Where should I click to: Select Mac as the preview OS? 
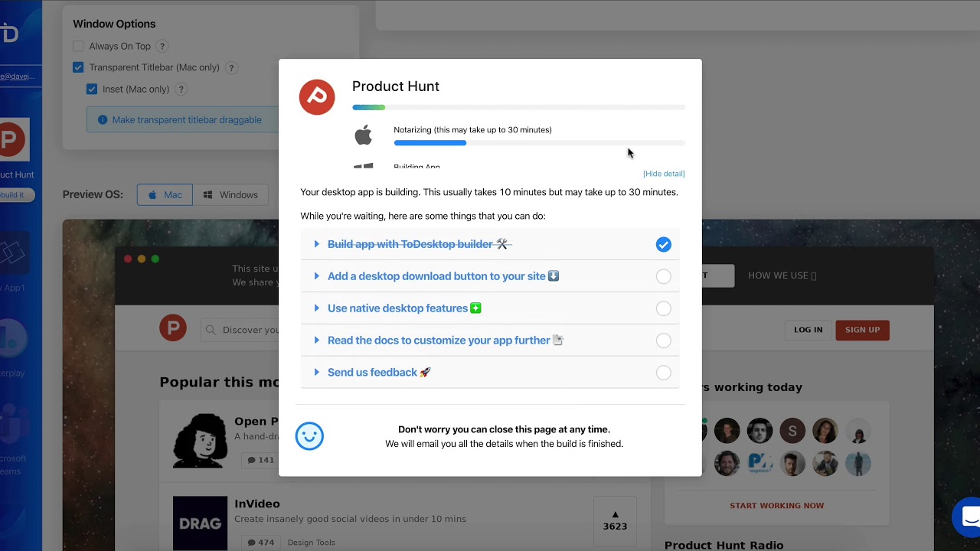point(165,195)
